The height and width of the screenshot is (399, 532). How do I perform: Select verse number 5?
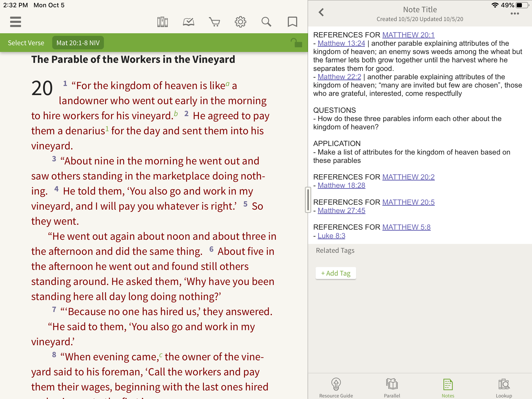245,204
